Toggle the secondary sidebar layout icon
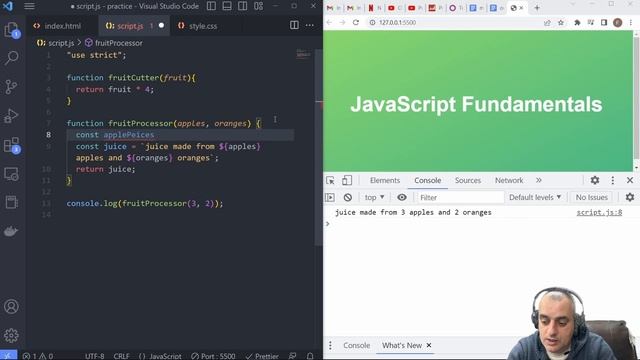Image resolution: width=640 pixels, height=360 pixels. pyautogui.click(x=242, y=6)
